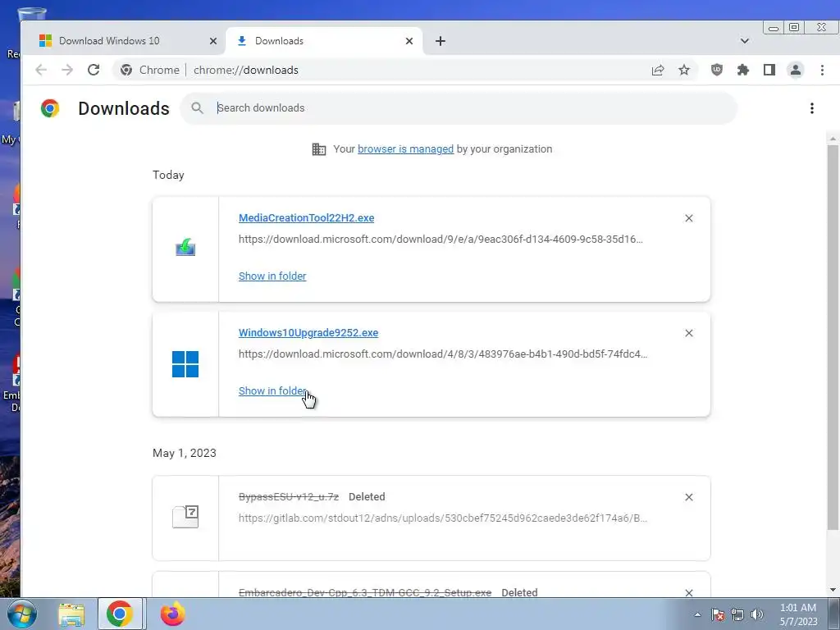Open the Downloads page more actions menu
The width and height of the screenshot is (840, 630).
(812, 108)
